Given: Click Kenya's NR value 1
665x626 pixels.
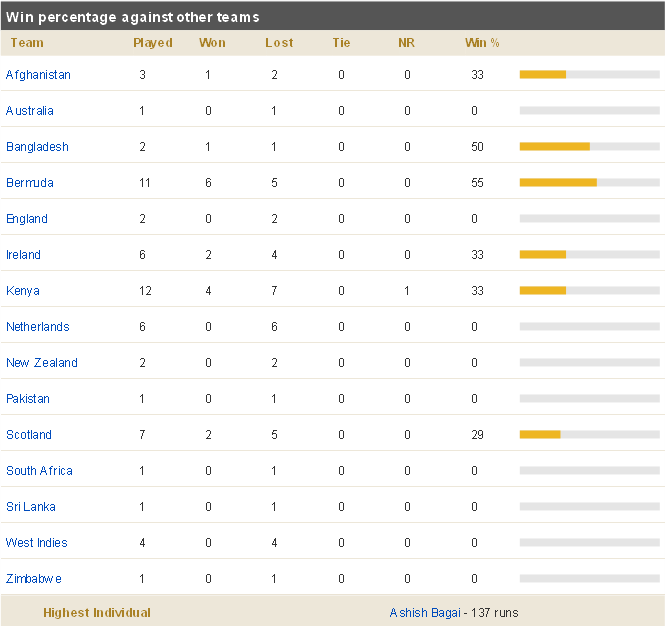Looking at the screenshot, I should 407,291.
